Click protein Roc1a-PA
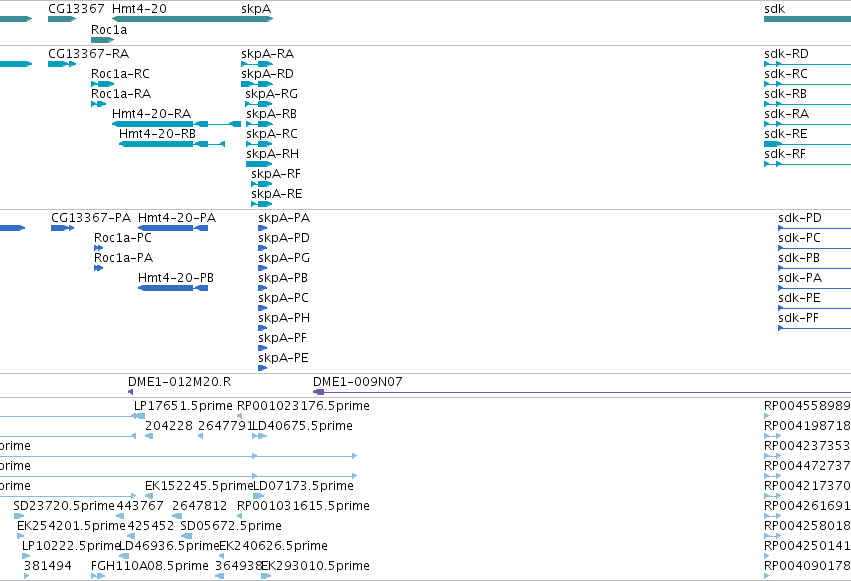 (124, 258)
